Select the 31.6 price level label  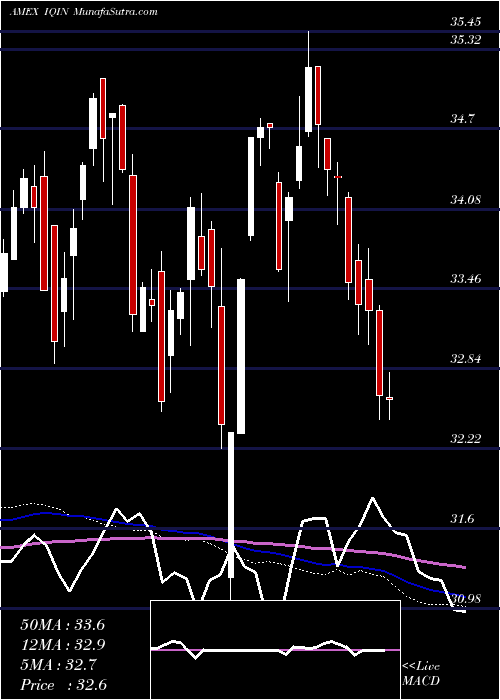click(462, 519)
